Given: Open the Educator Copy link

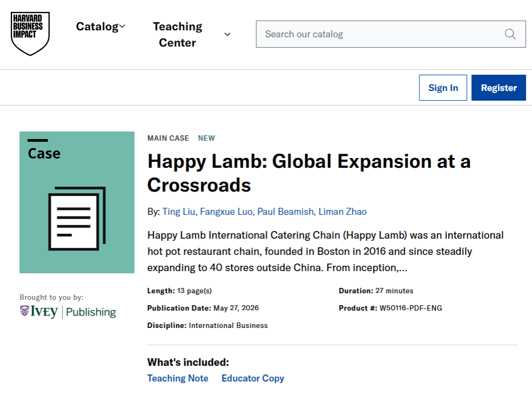Looking at the screenshot, I should coord(253,378).
